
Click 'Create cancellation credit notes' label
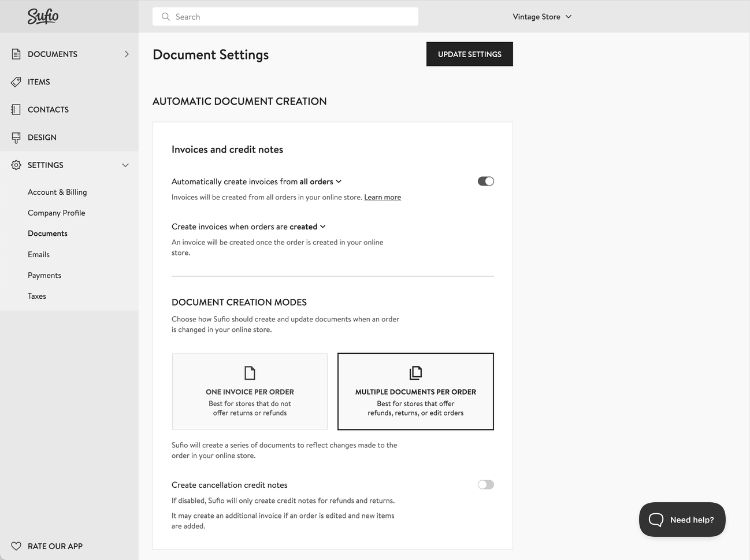[229, 485]
